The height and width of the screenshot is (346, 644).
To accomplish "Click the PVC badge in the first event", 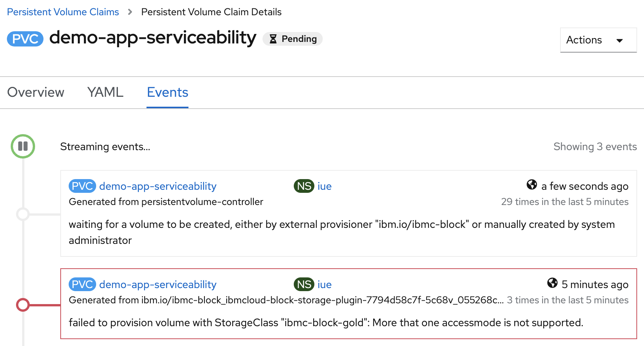I will point(82,186).
